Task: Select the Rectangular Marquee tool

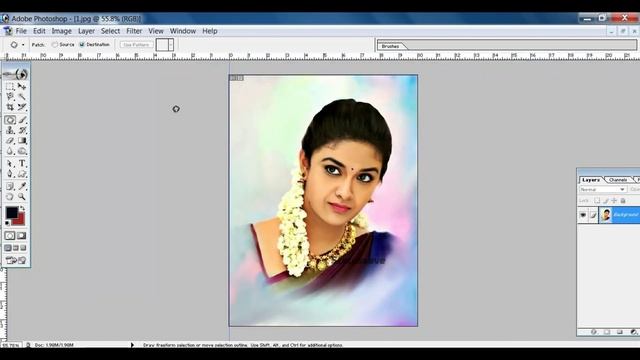Action: point(10,87)
